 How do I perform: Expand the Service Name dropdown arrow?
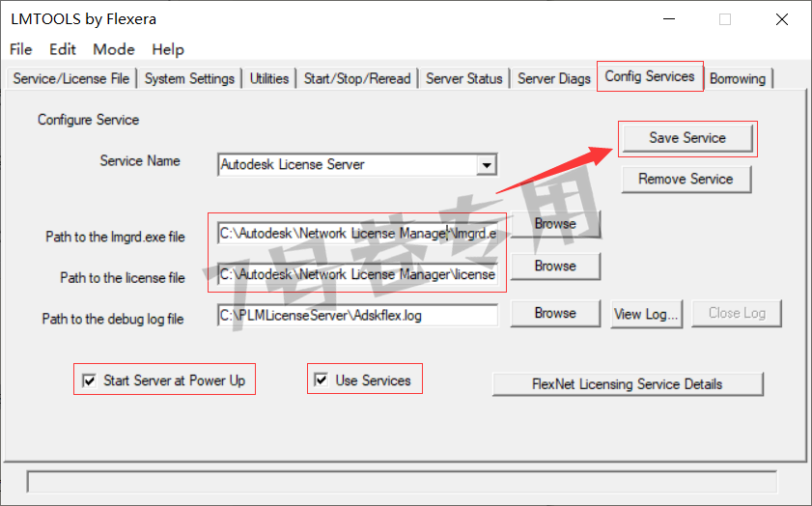click(x=487, y=165)
